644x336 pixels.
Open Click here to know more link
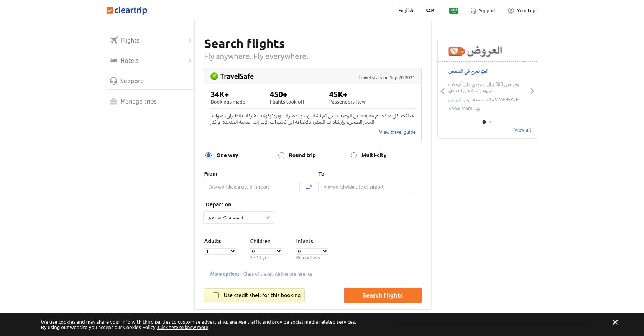183,328
